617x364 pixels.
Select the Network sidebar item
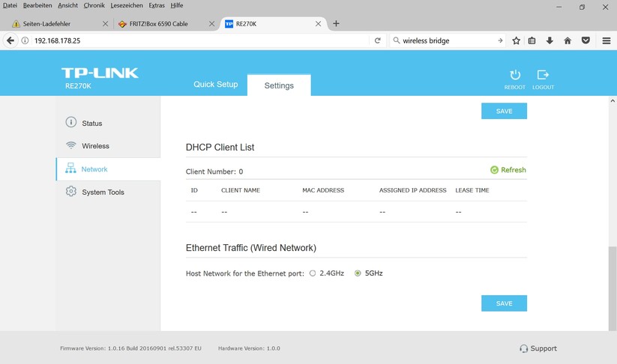coord(108,169)
